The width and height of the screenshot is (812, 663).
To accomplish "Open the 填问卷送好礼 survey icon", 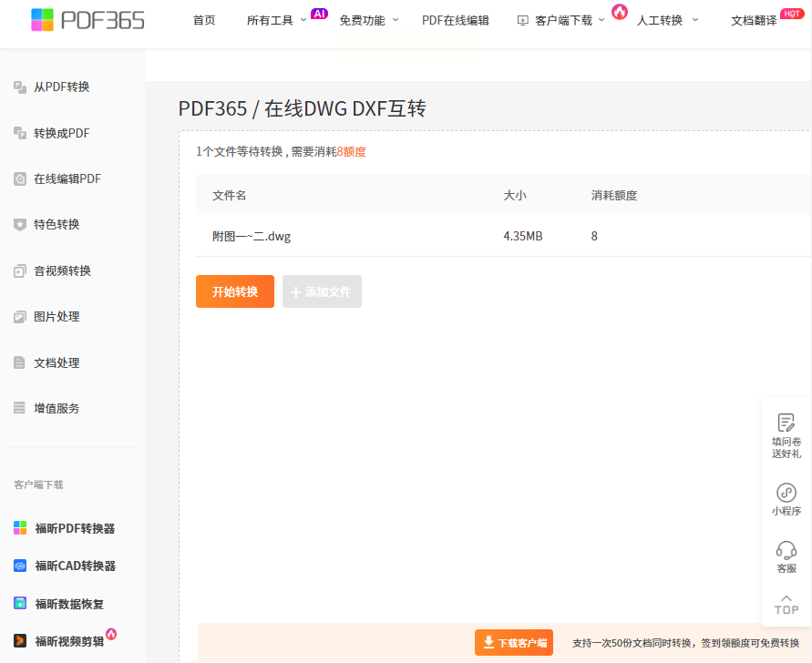I will coord(786,423).
